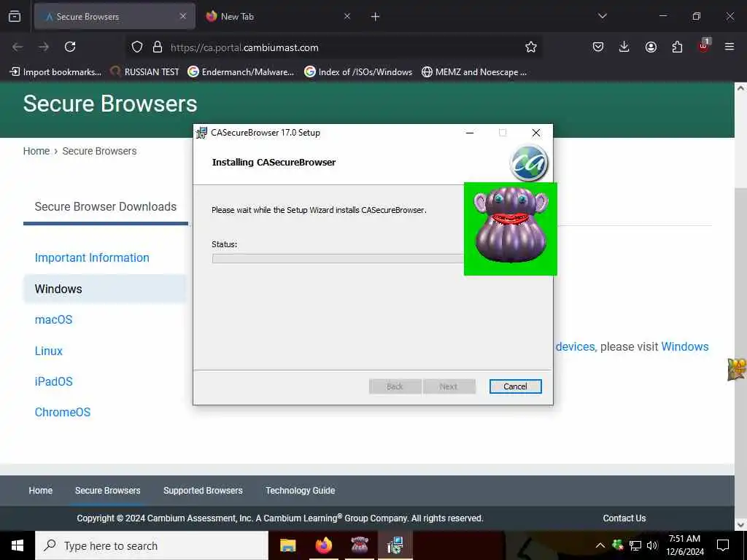Click the CA logo in the installer
Image resolution: width=747 pixels, height=560 pixels.
point(529,163)
